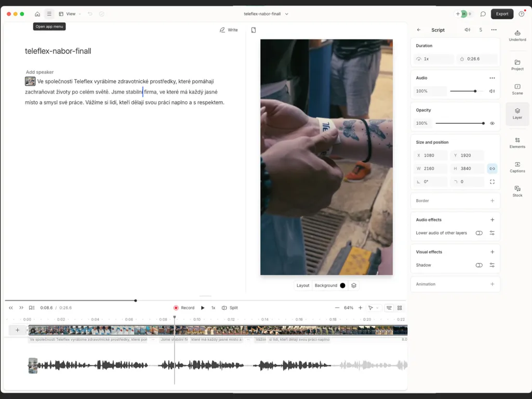Image resolution: width=532 pixels, height=399 pixels.
Task: Open the Stock media panel
Action: tap(517, 191)
